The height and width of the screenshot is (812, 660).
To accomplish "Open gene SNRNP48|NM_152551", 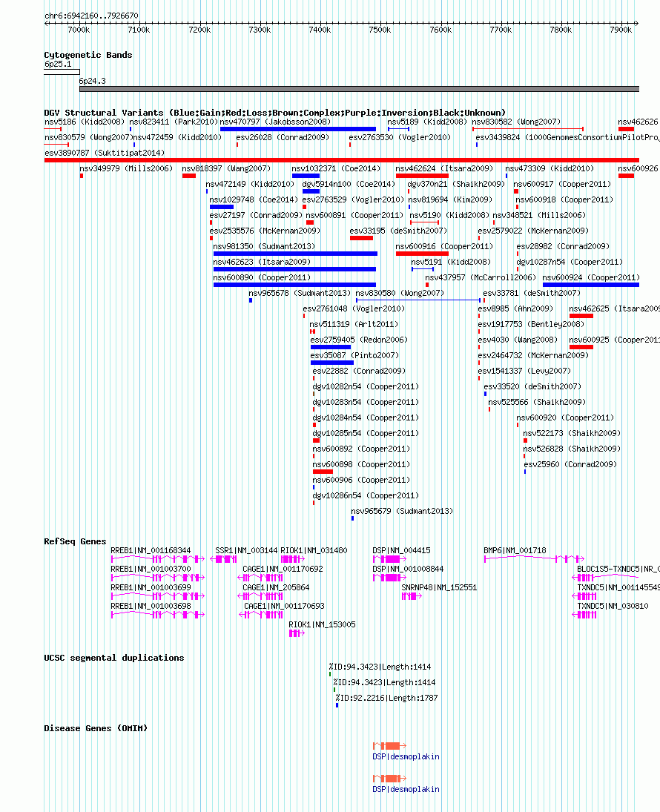I will tap(439, 588).
